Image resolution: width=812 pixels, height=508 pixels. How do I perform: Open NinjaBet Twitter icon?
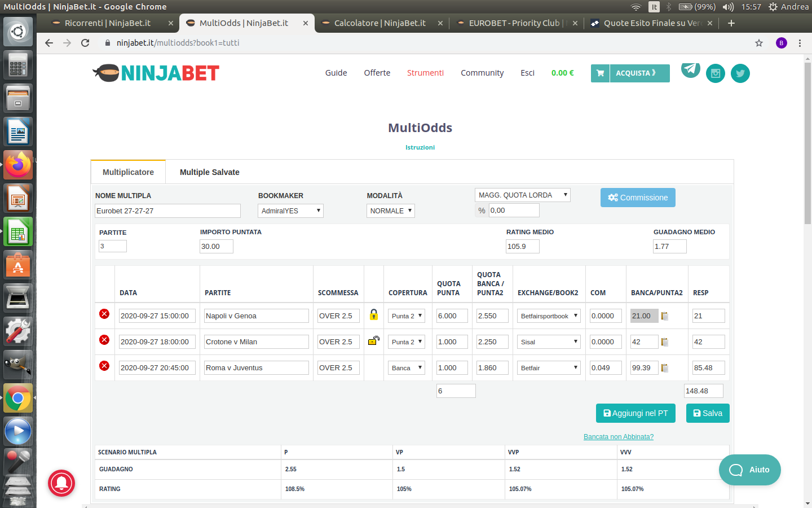740,73
